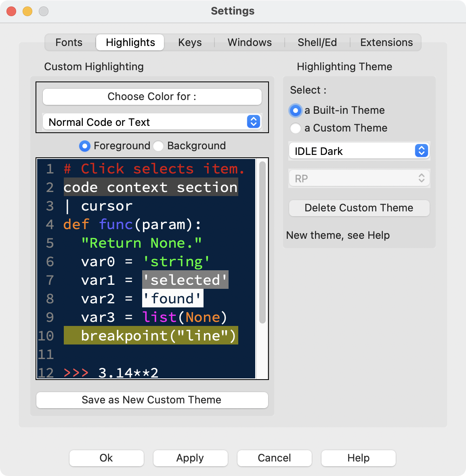Select the Foreground radio button
466x476 pixels.
[85, 146]
